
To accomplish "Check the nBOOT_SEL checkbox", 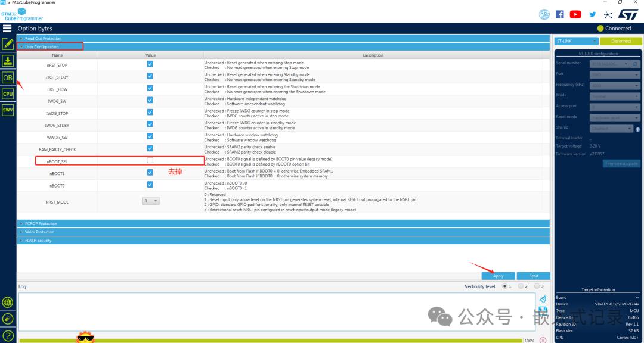I will 150,160.
